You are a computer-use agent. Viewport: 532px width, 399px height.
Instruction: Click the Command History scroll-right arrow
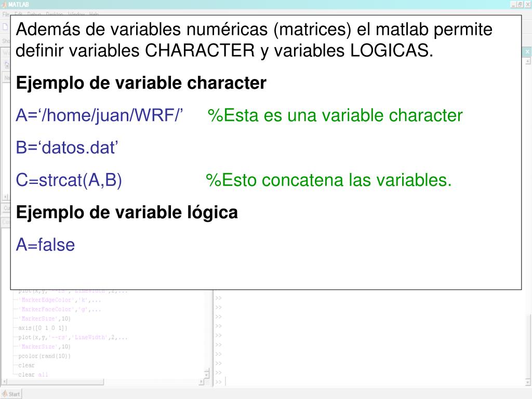pyautogui.click(x=201, y=382)
